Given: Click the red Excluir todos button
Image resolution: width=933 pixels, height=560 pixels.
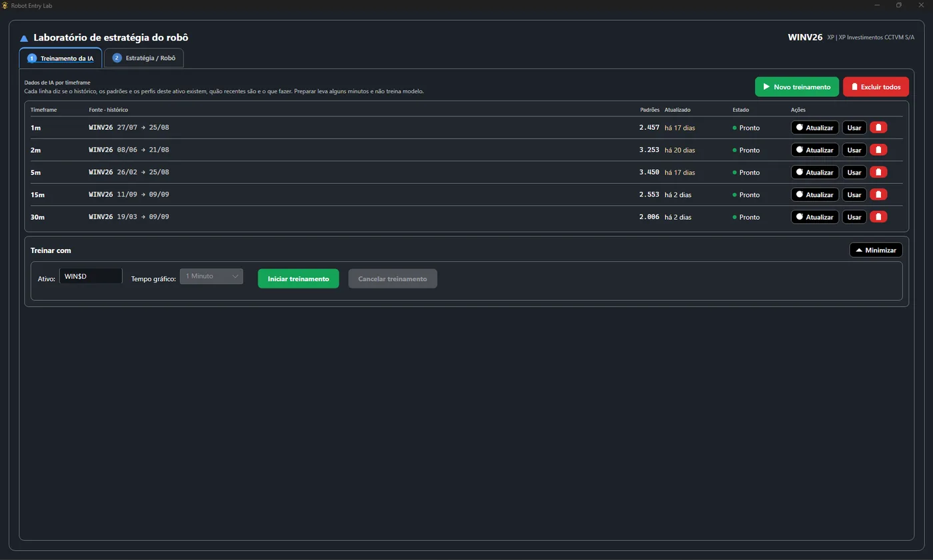Looking at the screenshot, I should 876,87.
